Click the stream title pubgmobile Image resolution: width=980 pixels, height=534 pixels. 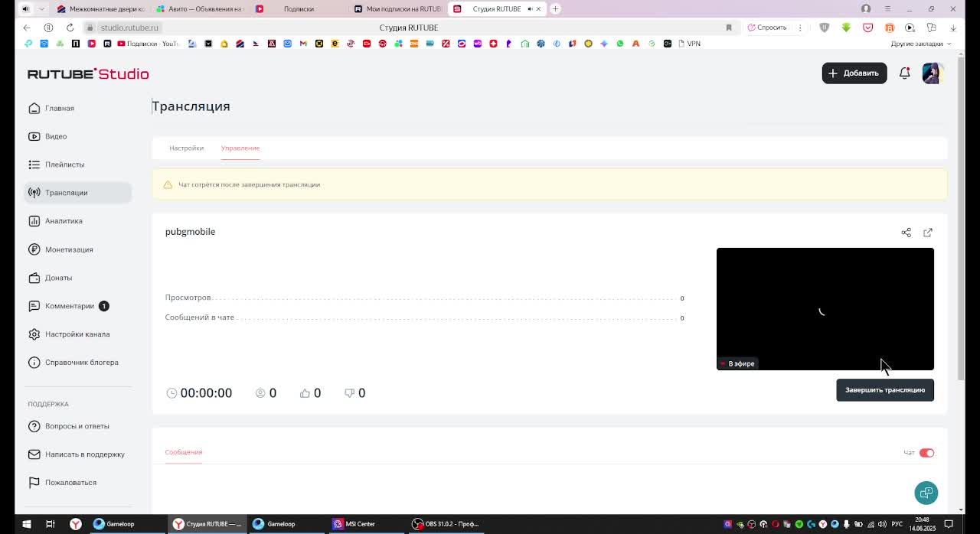(190, 232)
